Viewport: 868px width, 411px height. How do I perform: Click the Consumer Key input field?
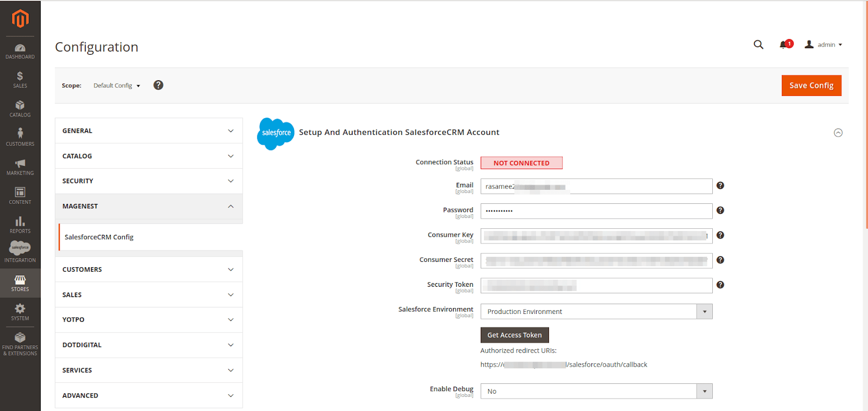point(596,236)
